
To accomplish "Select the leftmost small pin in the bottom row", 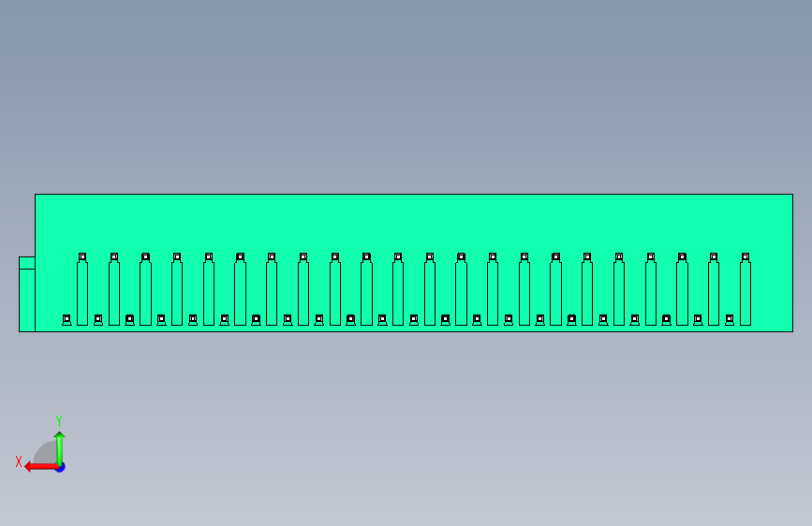I will [x=66, y=320].
